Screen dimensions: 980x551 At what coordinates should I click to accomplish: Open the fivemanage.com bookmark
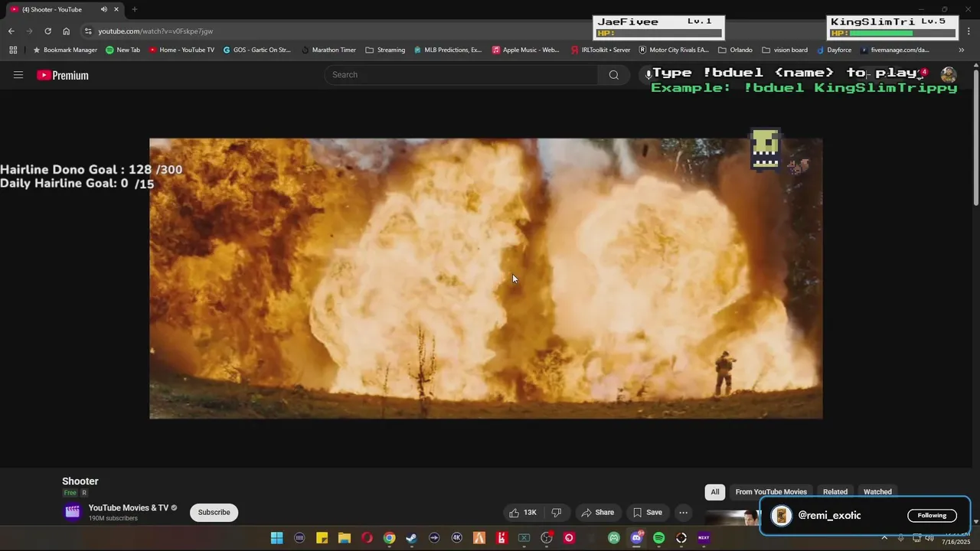(x=894, y=50)
